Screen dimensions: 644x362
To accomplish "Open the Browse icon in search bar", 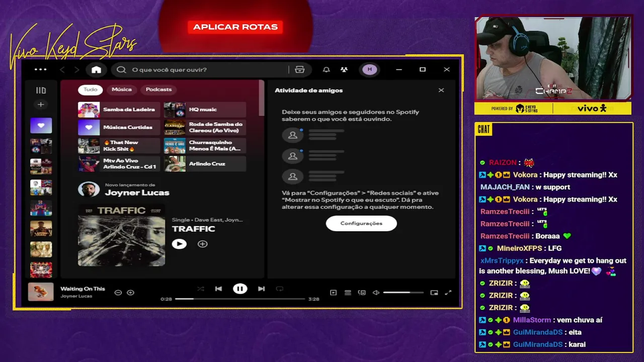I will click(x=300, y=70).
